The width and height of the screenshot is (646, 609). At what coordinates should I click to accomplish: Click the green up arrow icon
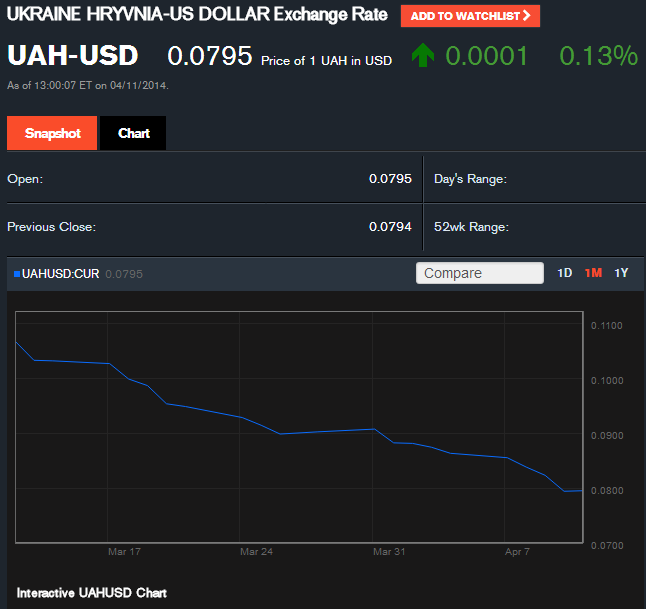click(422, 56)
